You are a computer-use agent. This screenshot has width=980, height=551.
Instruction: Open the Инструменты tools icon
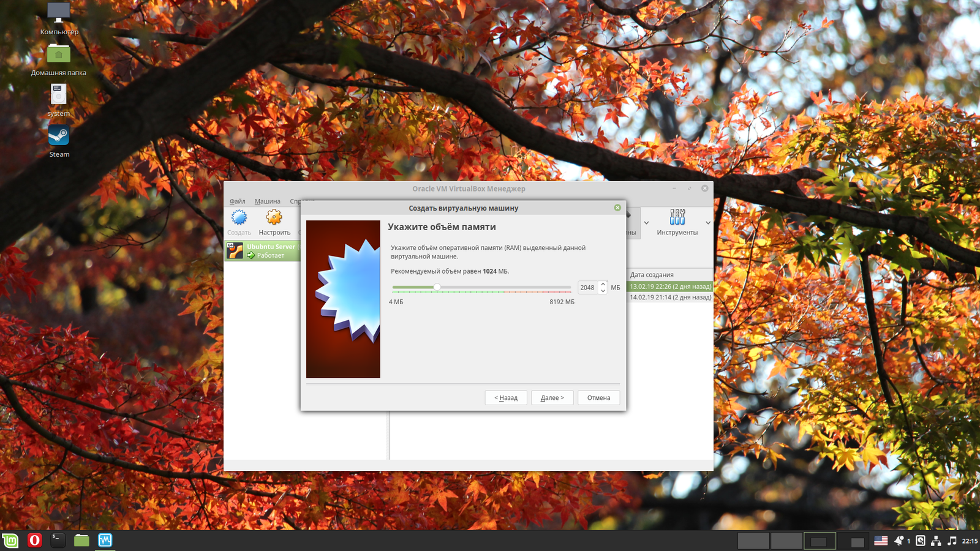pyautogui.click(x=677, y=217)
